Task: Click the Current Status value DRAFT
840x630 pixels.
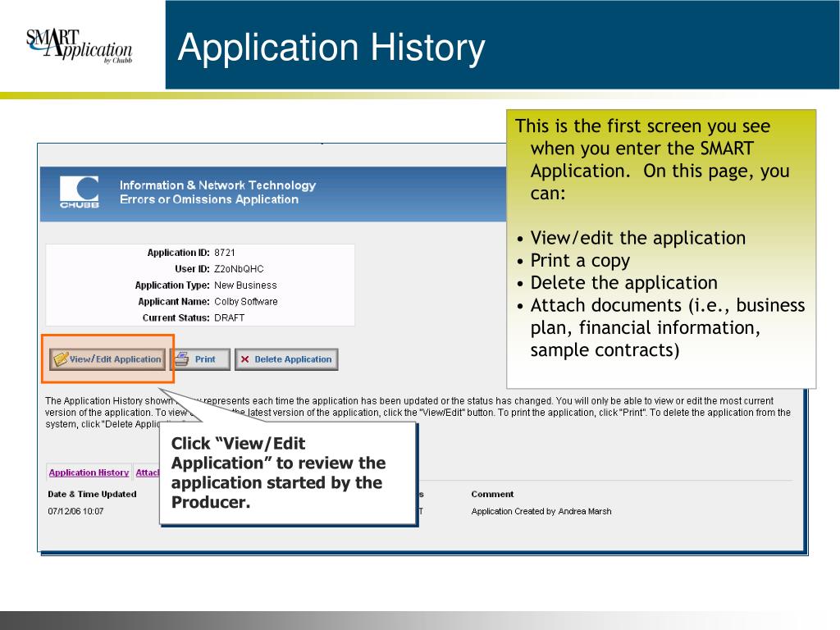Action: click(230, 317)
